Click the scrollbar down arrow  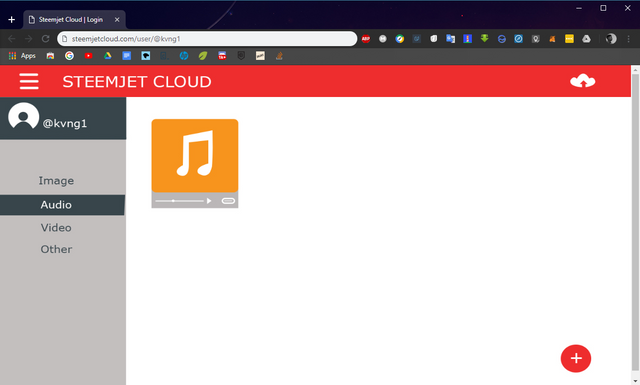tap(635, 381)
